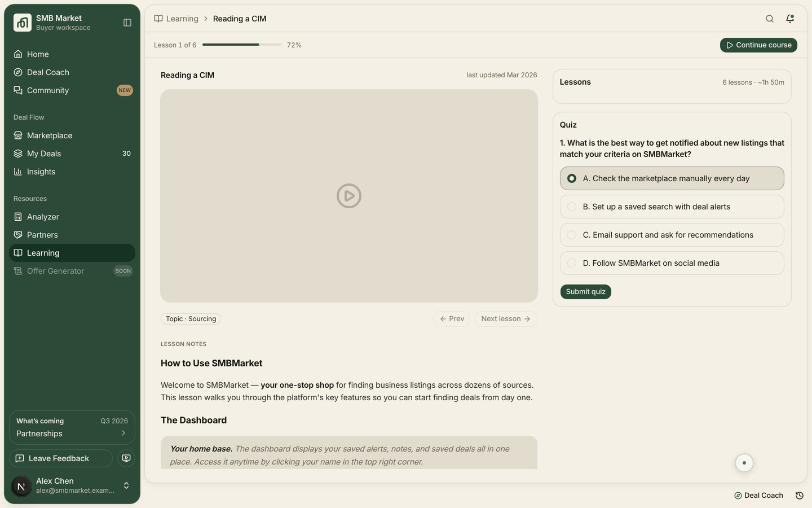Viewport: 812px width, 508px height.
Task: Expand the Lessons panel header
Action: click(x=672, y=82)
